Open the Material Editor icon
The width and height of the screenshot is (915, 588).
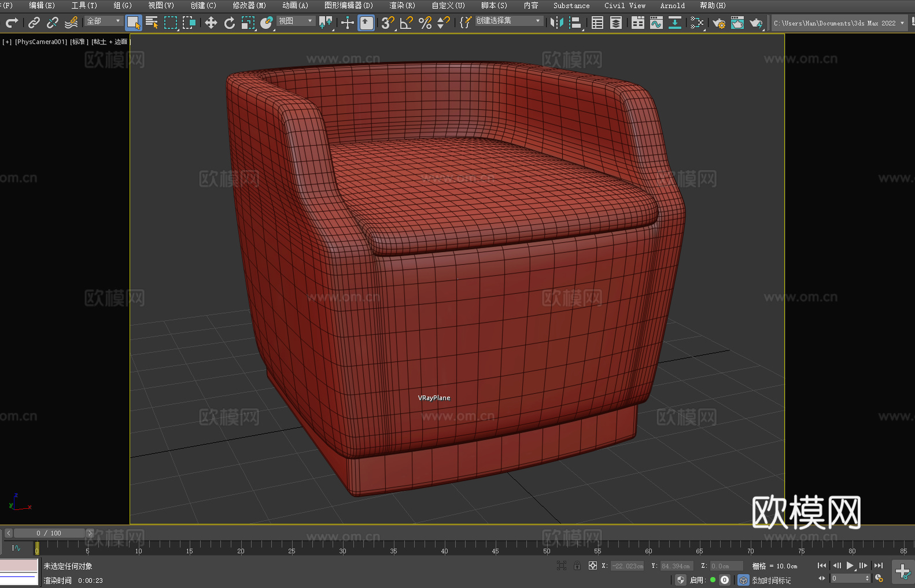697,23
